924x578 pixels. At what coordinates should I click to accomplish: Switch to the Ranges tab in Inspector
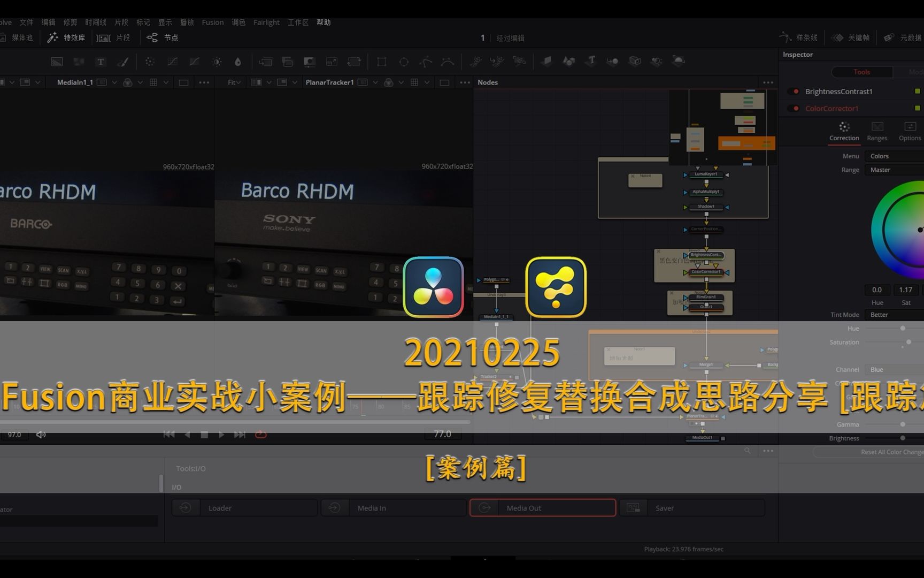click(877, 131)
